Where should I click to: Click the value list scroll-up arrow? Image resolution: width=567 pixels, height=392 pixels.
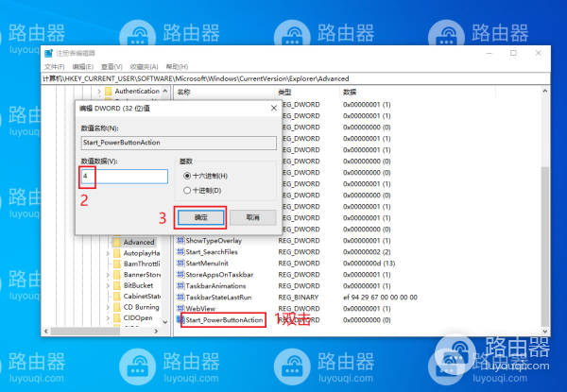(x=545, y=91)
